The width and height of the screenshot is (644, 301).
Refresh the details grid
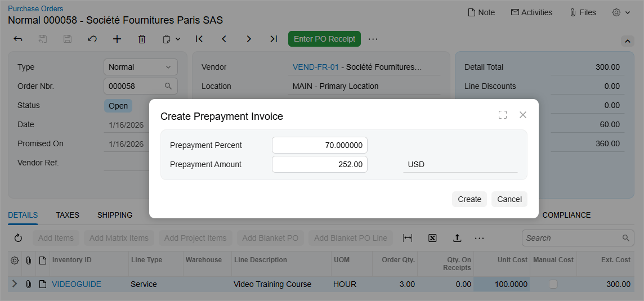(18, 238)
